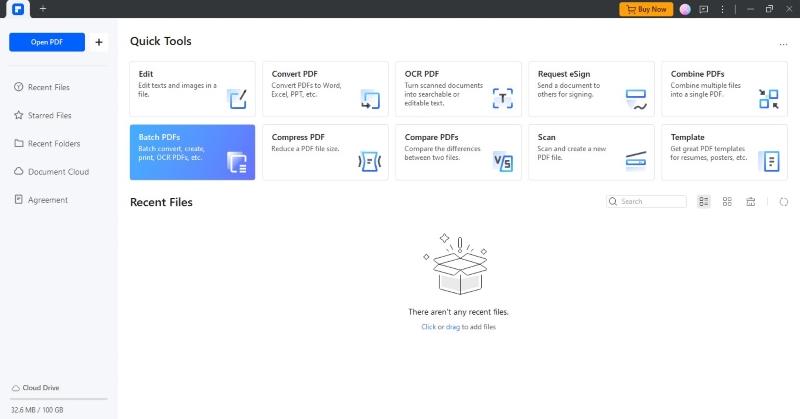This screenshot has width=800, height=419.
Task: Click the plus button beside Open PDF
Action: pyautogui.click(x=98, y=42)
